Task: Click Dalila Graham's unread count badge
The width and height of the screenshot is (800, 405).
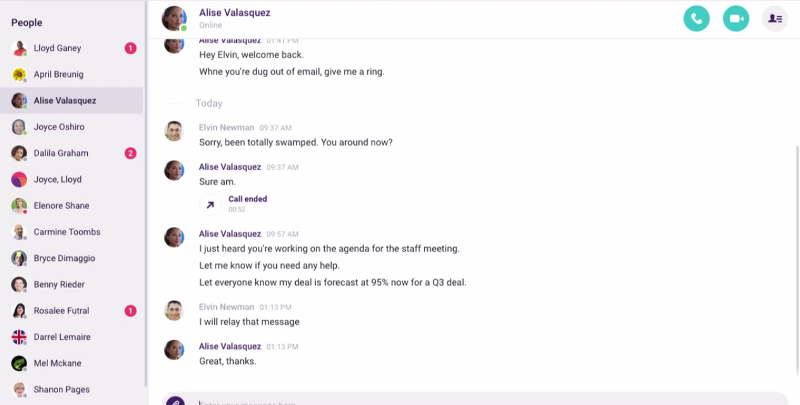Action: pyautogui.click(x=130, y=153)
